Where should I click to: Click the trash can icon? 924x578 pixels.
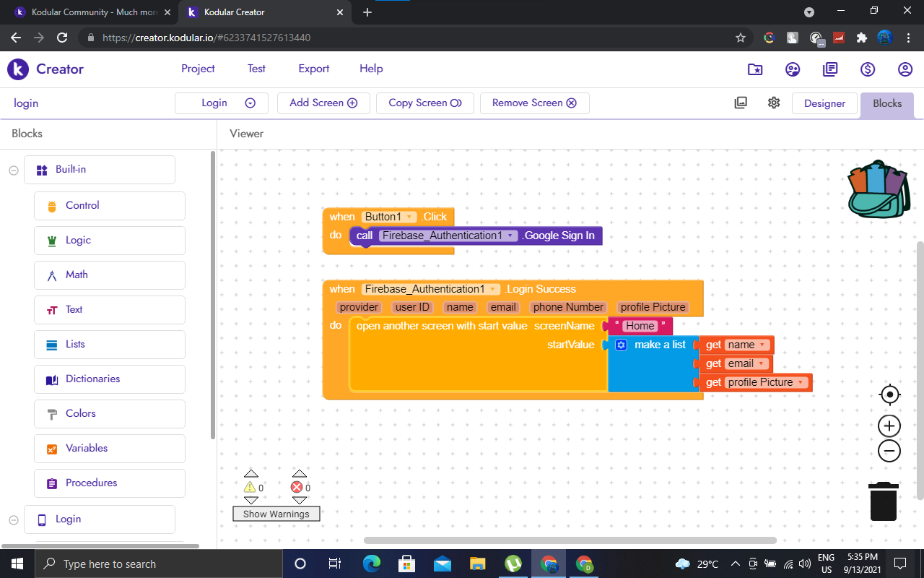coord(884,501)
